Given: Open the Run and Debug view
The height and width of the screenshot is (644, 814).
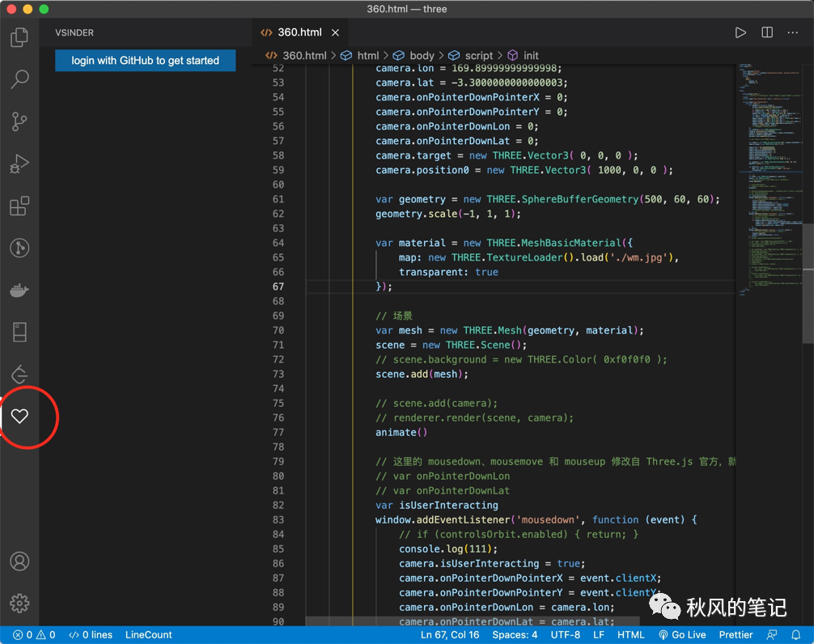Looking at the screenshot, I should [x=19, y=164].
